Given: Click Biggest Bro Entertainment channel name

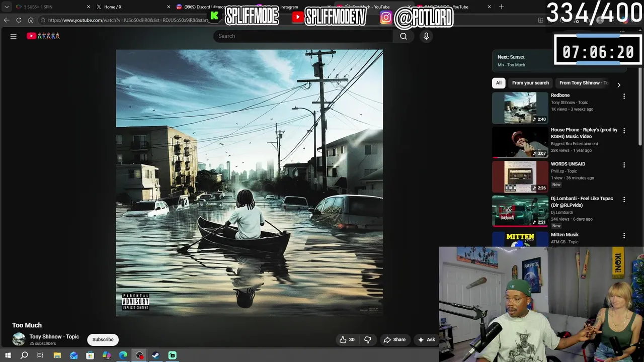Looking at the screenshot, I should tap(575, 144).
